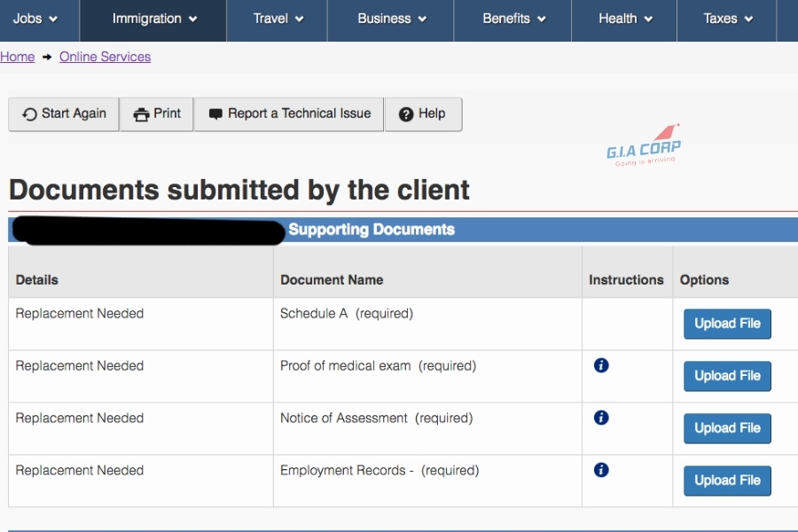
Task: Open the Travel navigation menu
Action: 278,19
